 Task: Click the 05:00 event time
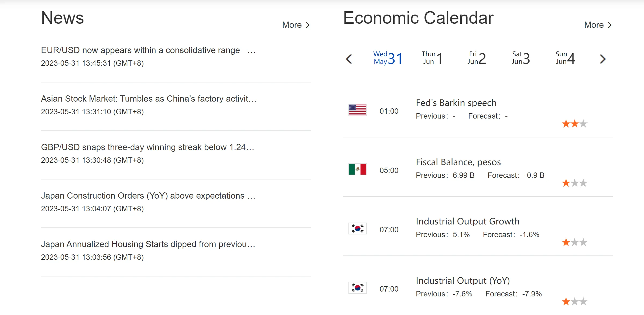[389, 170]
